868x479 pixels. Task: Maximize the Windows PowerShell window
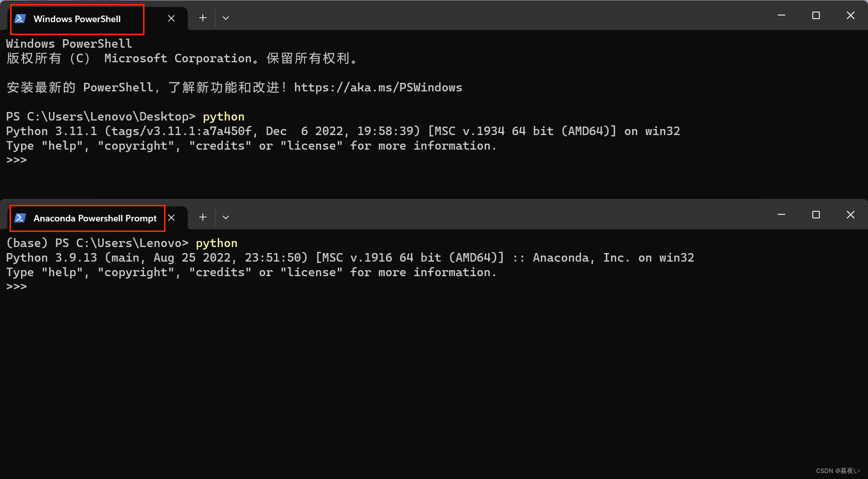click(816, 16)
